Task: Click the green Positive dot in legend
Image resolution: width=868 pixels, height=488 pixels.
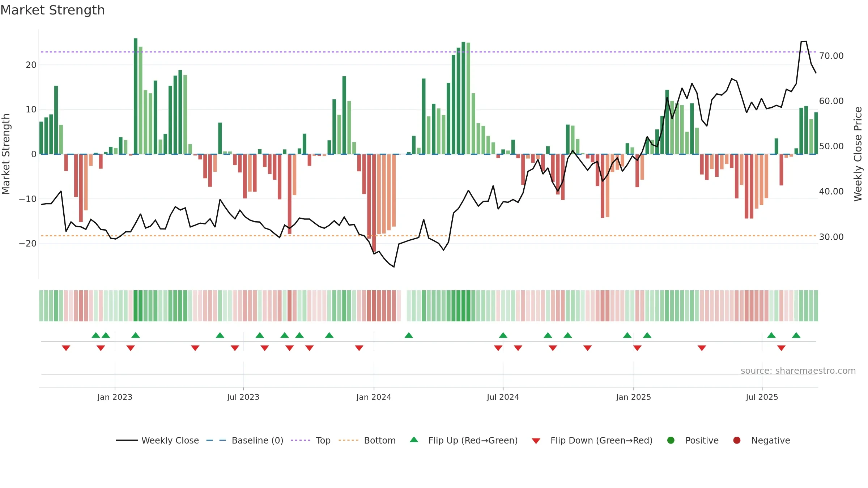Action: click(671, 440)
